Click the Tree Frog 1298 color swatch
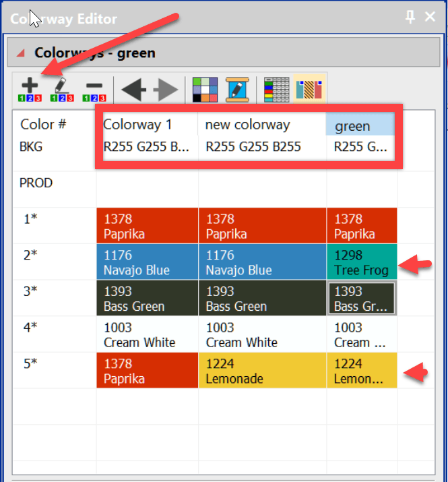The image size is (448, 482). pyautogui.click(x=361, y=262)
